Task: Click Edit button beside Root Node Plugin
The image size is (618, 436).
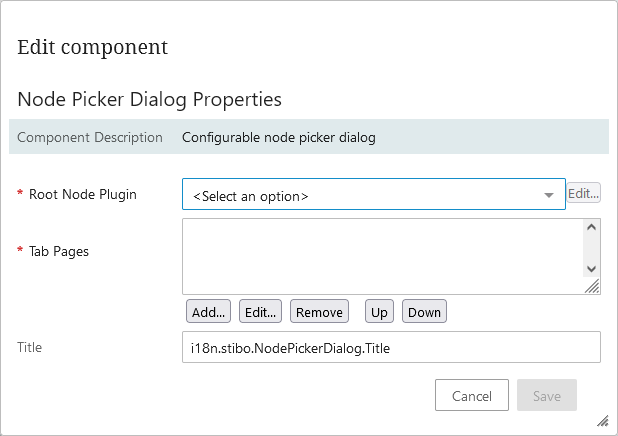Action: click(x=583, y=194)
